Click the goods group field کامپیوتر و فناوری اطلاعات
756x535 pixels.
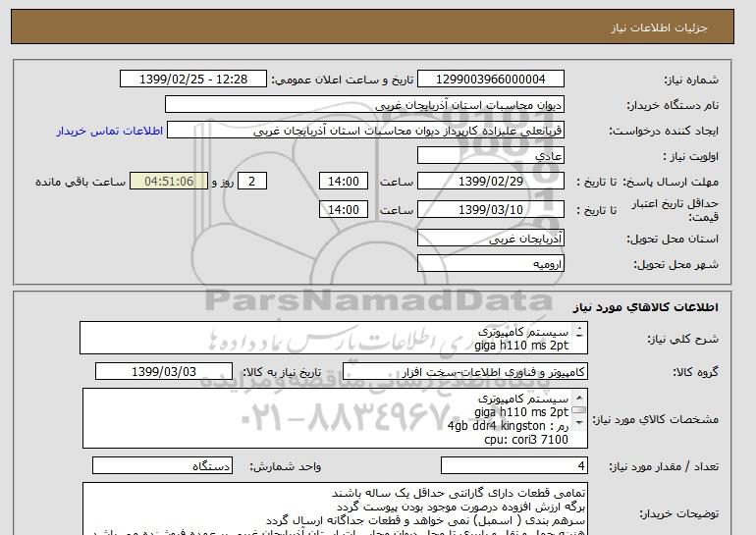tap(465, 372)
